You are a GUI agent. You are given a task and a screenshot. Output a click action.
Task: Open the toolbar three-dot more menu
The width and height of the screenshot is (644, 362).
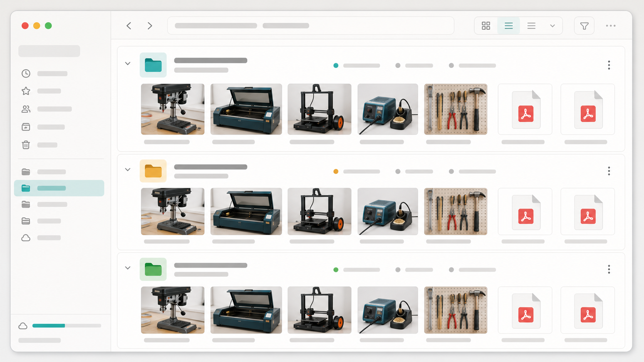click(611, 26)
